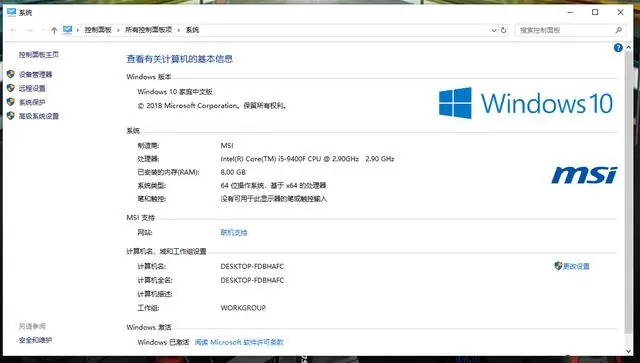Image resolution: width=640 pixels, height=363 pixels.
Task: Open Device Manager (设备管理器) link
Action: [36, 74]
